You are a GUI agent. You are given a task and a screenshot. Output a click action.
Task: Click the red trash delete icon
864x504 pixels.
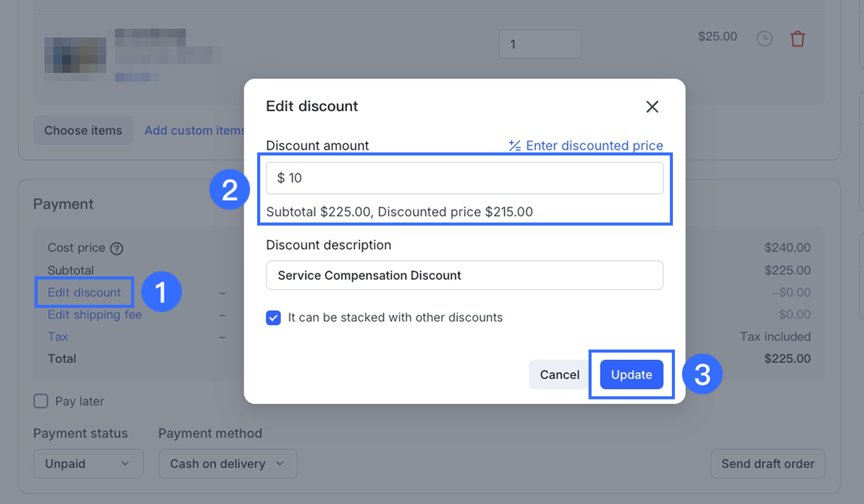pyautogui.click(x=797, y=39)
